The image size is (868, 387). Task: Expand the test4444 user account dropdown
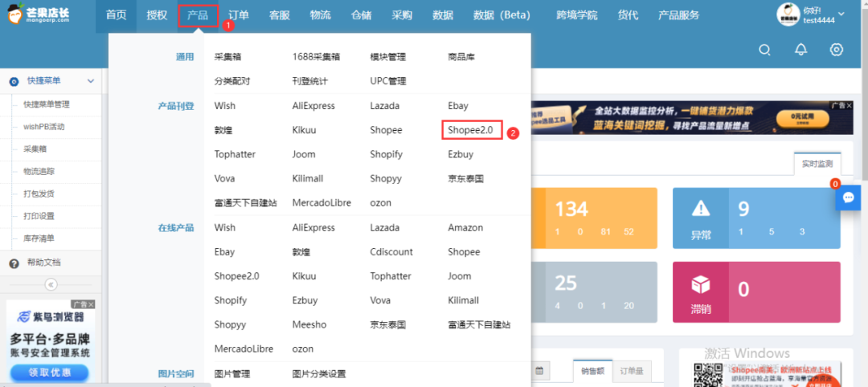coord(841,14)
